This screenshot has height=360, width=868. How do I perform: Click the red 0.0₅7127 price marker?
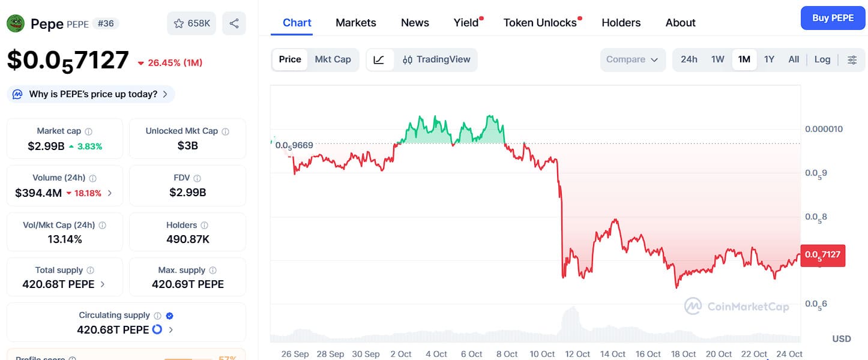coord(822,255)
